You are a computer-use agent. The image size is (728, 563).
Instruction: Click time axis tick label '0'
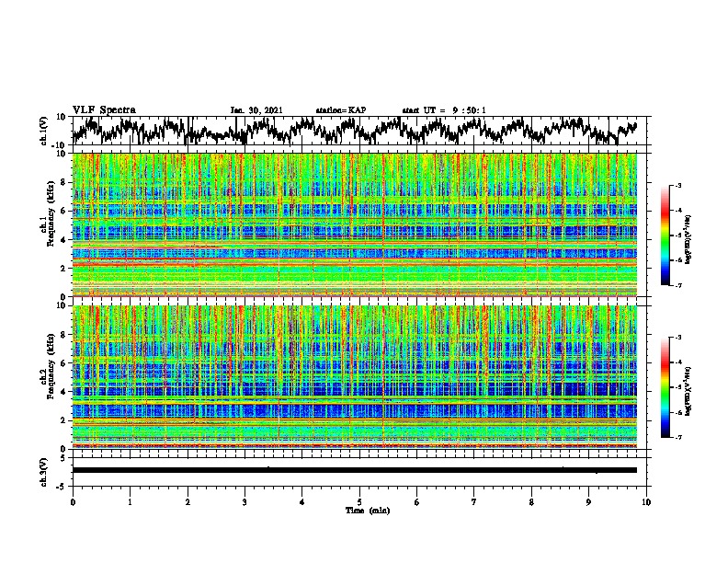click(x=73, y=502)
